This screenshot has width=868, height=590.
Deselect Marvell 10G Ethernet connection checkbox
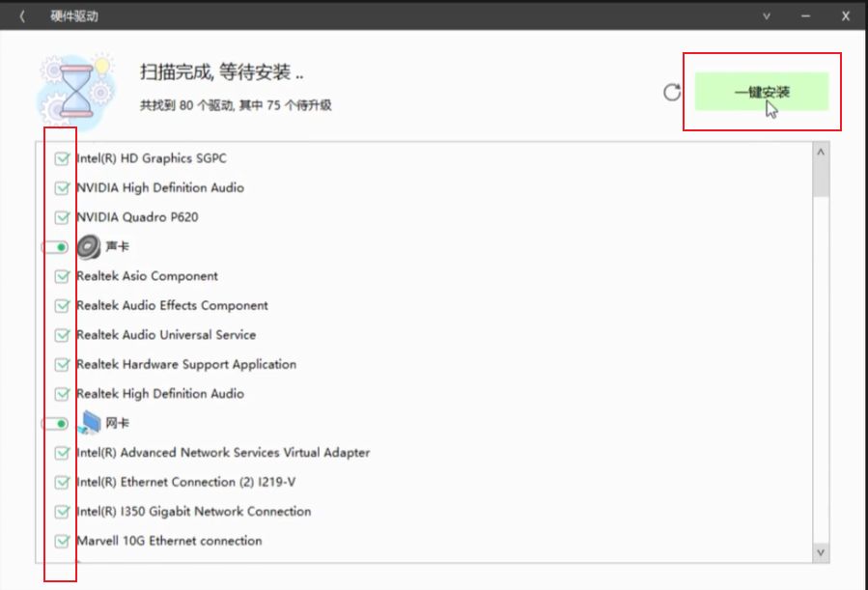coord(63,541)
